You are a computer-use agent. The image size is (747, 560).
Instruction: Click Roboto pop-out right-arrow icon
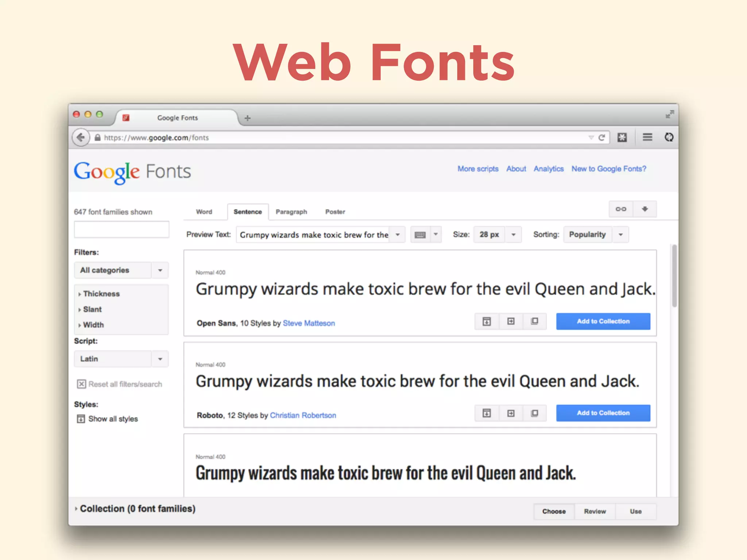[511, 413]
